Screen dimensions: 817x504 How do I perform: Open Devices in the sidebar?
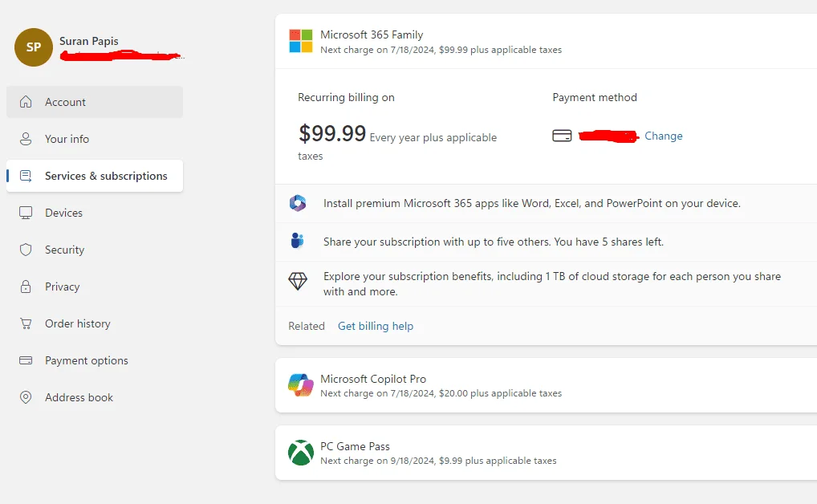[95, 213]
